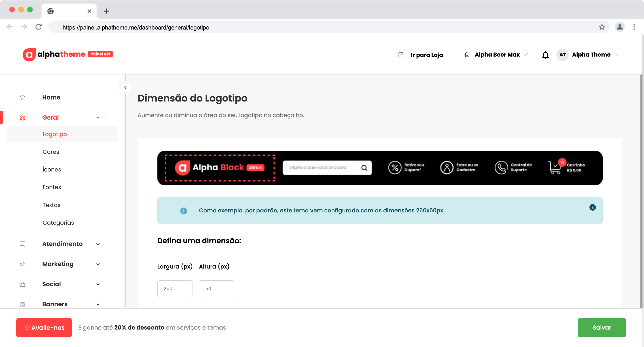Expand the Atendimento menu section
This screenshot has height=347, width=644.
pyautogui.click(x=98, y=244)
